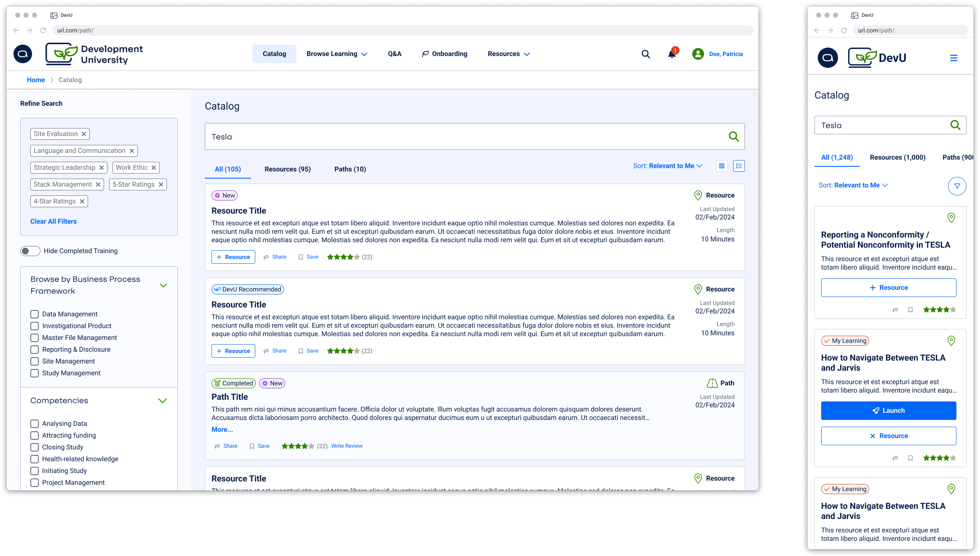Click the DevU logo in mobile window
The width and height of the screenshot is (980, 556).
point(877,58)
